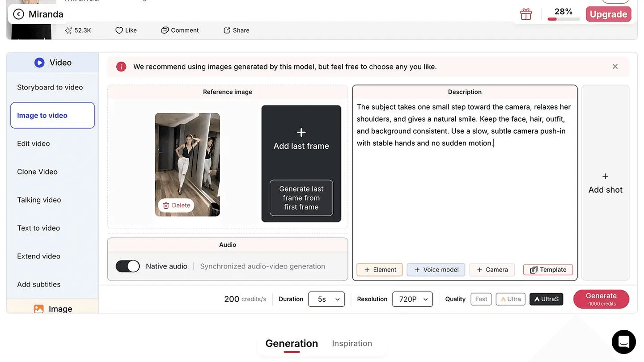644x362 pixels.
Task: Click the Upgrade button
Action: click(608, 14)
